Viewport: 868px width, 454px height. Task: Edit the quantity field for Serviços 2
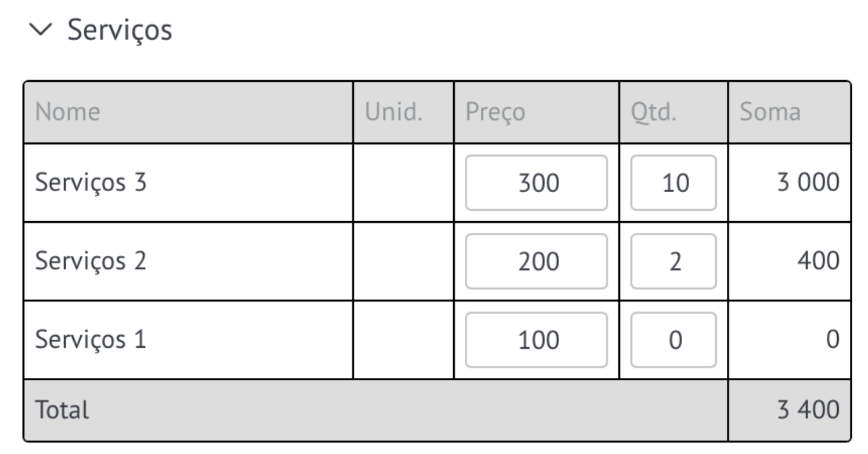click(673, 261)
